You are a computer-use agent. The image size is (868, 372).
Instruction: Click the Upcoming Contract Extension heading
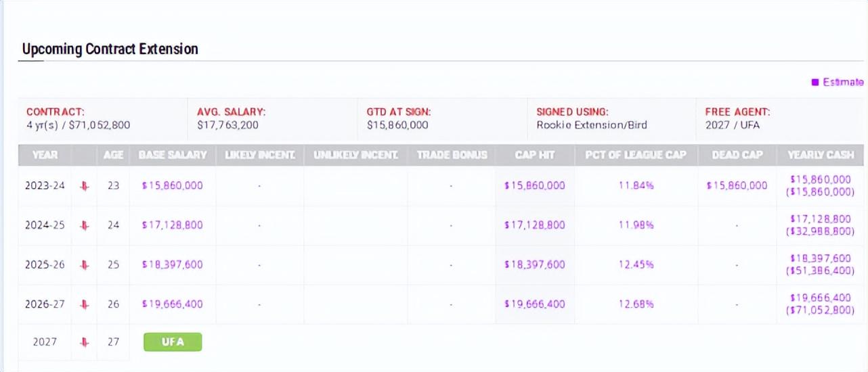pyautogui.click(x=110, y=49)
